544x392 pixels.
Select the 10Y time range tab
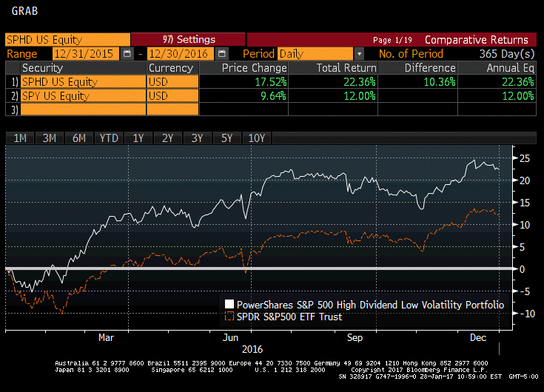pos(257,138)
